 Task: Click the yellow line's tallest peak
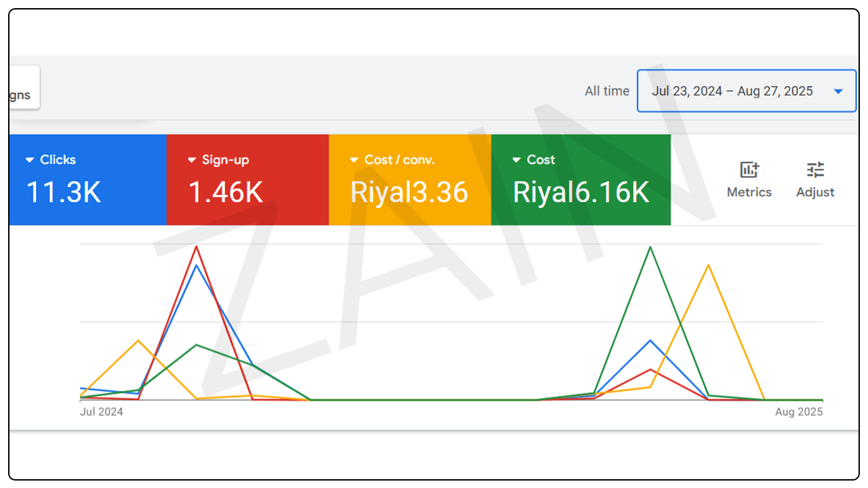(709, 265)
